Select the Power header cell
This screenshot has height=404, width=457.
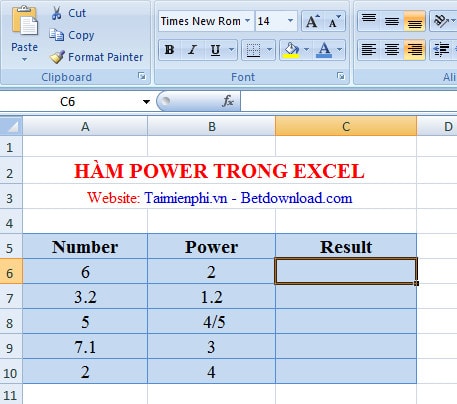click(212, 246)
